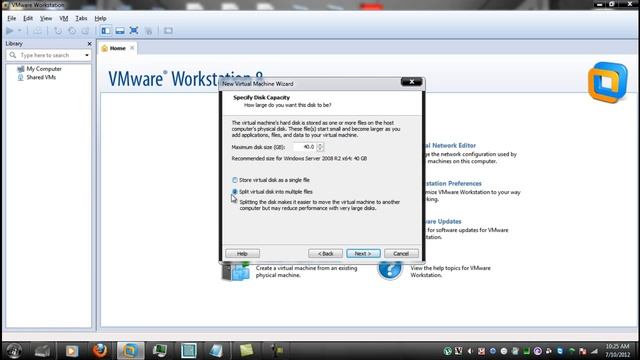Click the blue glass taskbar icon right of teal square
This screenshot has width=640, height=360.
[x=216, y=350]
